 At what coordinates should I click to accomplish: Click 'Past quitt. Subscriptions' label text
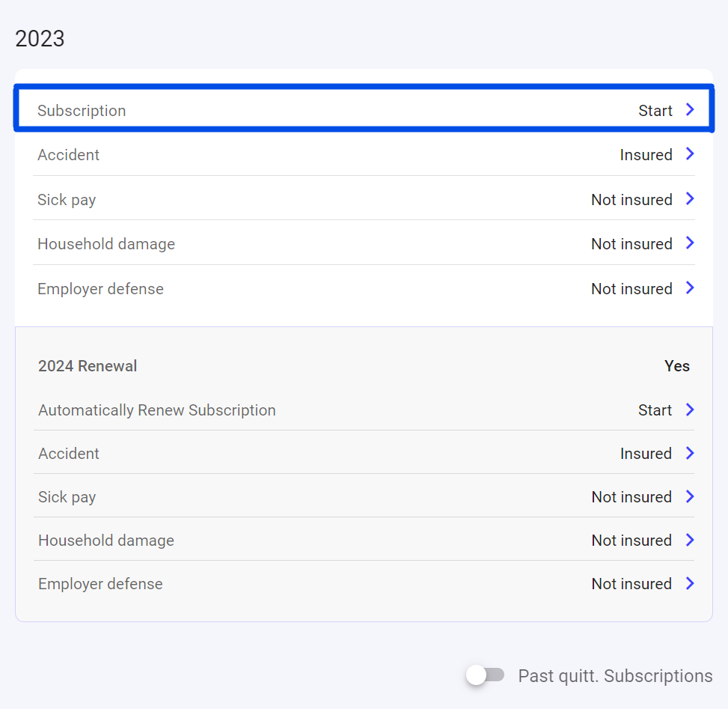615,676
